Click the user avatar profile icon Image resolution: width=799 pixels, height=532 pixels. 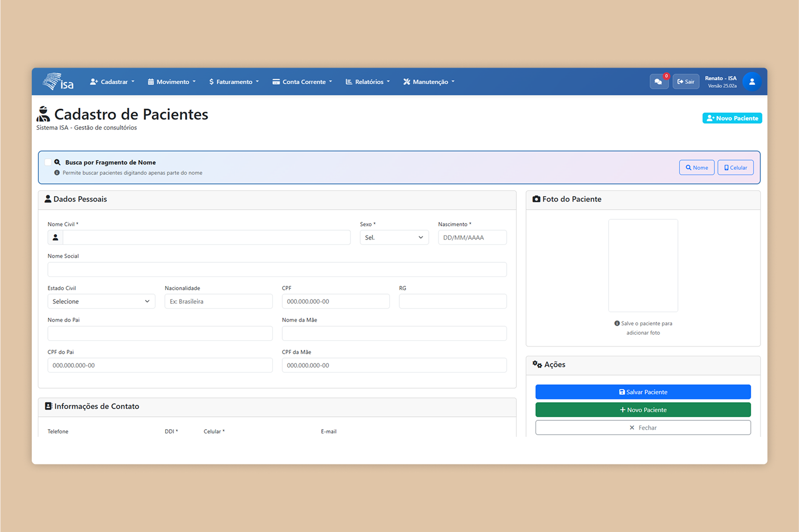[752, 82]
